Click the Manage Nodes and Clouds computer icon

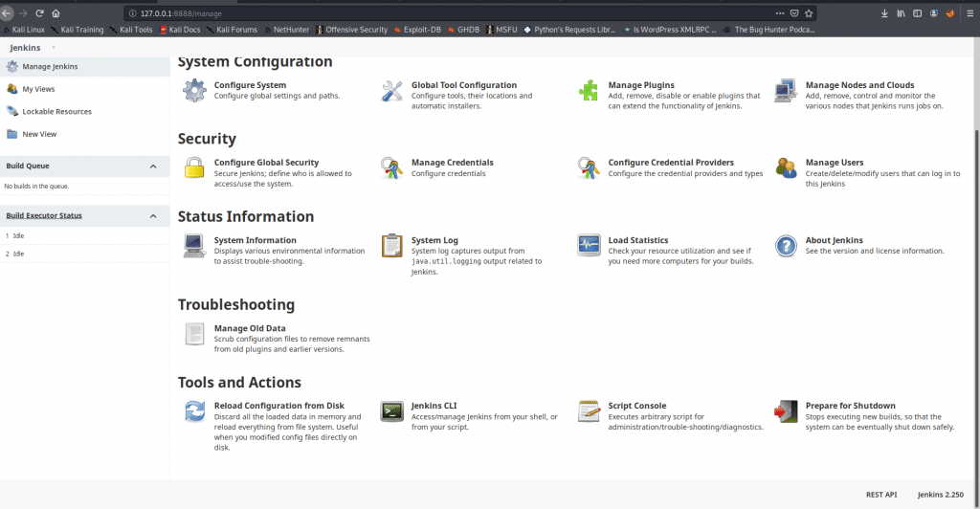click(x=786, y=91)
